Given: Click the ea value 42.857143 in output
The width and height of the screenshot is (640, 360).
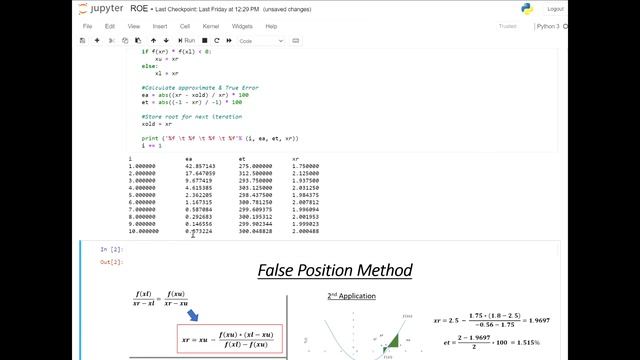Looking at the screenshot, I should [200, 166].
